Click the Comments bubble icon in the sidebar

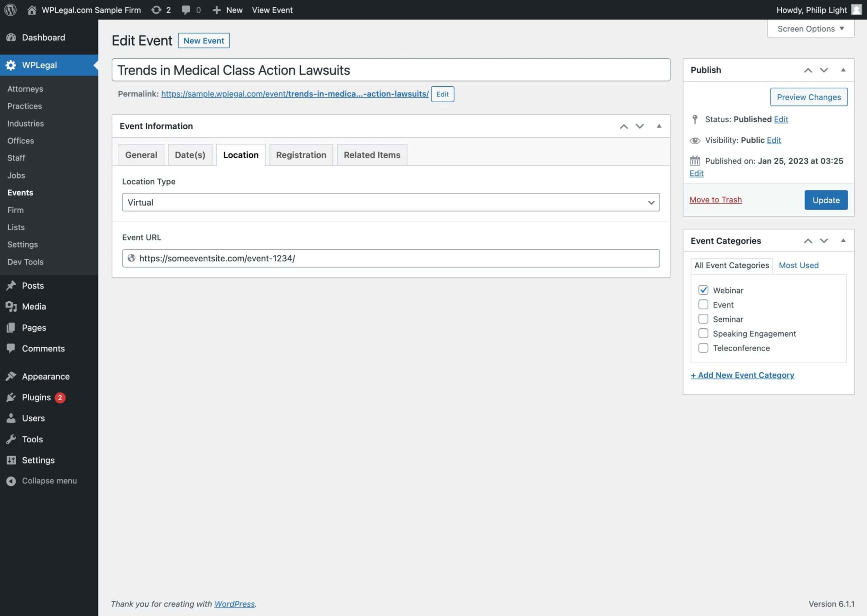click(x=11, y=348)
